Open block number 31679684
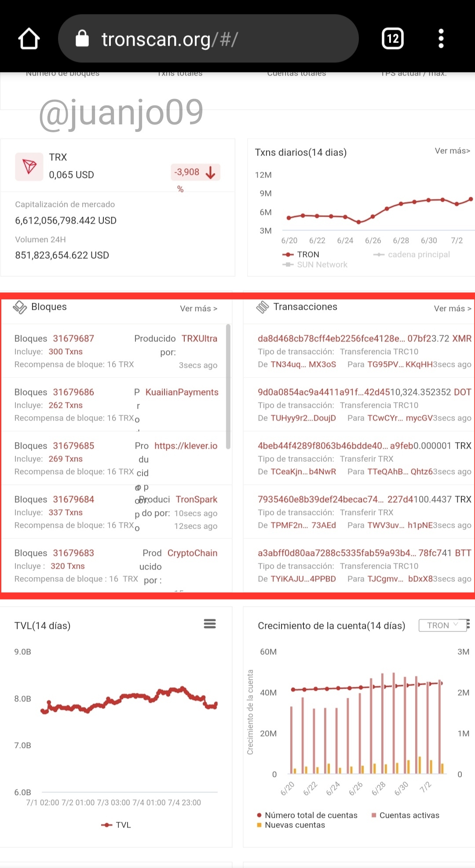This screenshot has height=868, width=475. tap(73, 499)
